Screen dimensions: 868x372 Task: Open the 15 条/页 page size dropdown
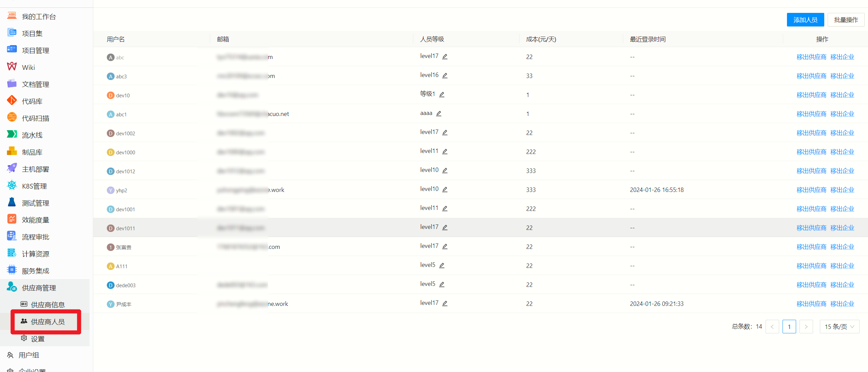(839, 327)
